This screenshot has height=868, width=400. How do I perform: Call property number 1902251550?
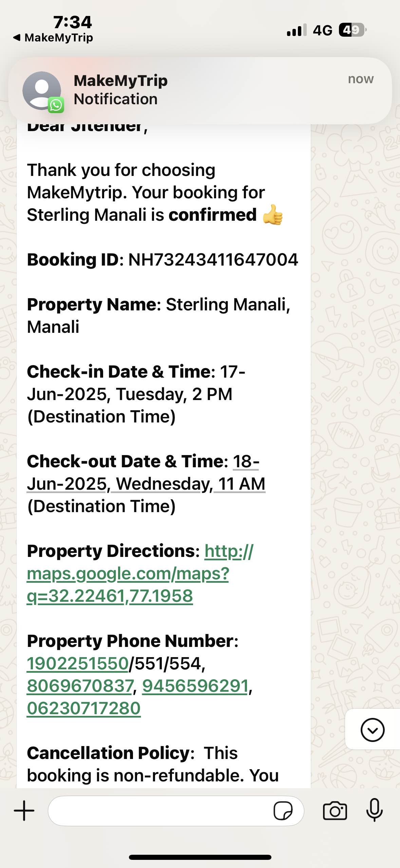point(78,664)
